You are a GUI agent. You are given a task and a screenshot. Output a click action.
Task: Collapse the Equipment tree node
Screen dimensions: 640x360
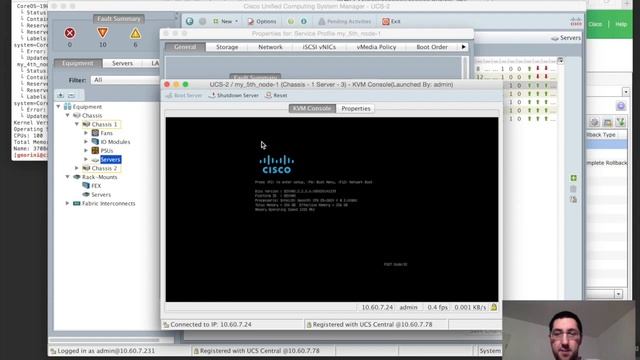coord(58,107)
